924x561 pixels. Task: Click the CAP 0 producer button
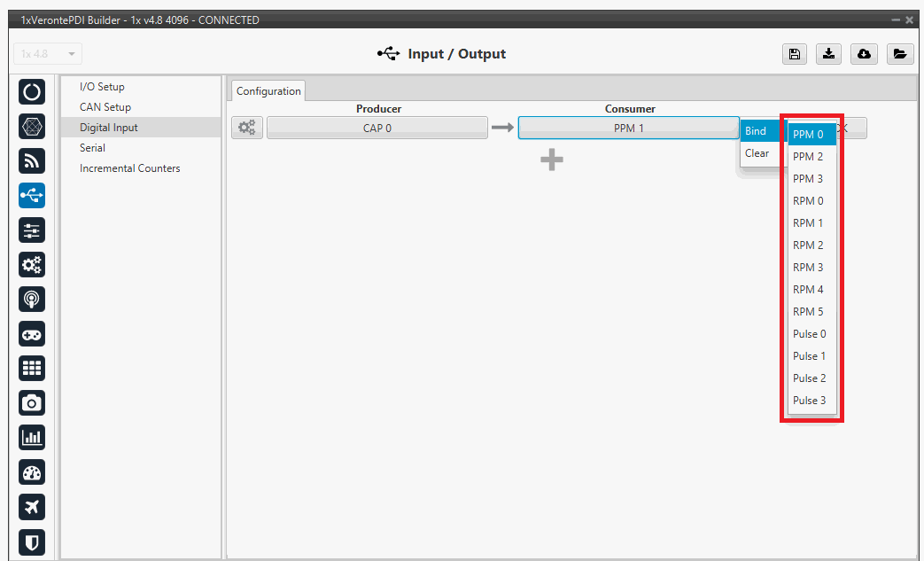[x=377, y=128]
